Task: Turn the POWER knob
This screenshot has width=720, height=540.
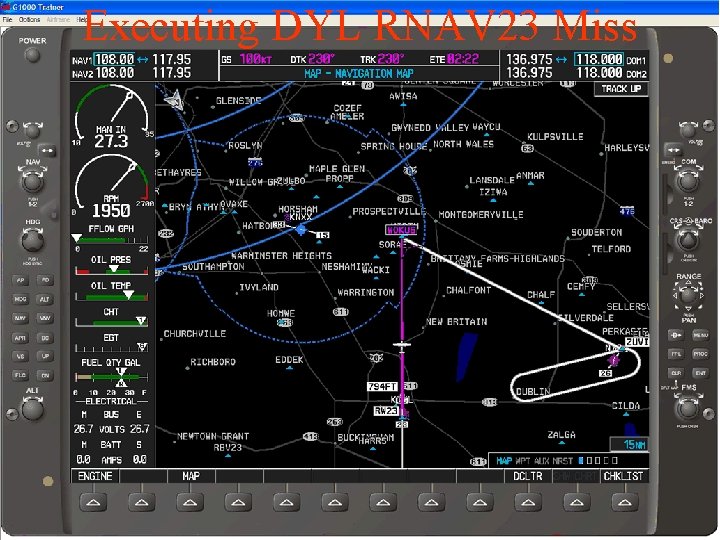Action: coord(32,56)
